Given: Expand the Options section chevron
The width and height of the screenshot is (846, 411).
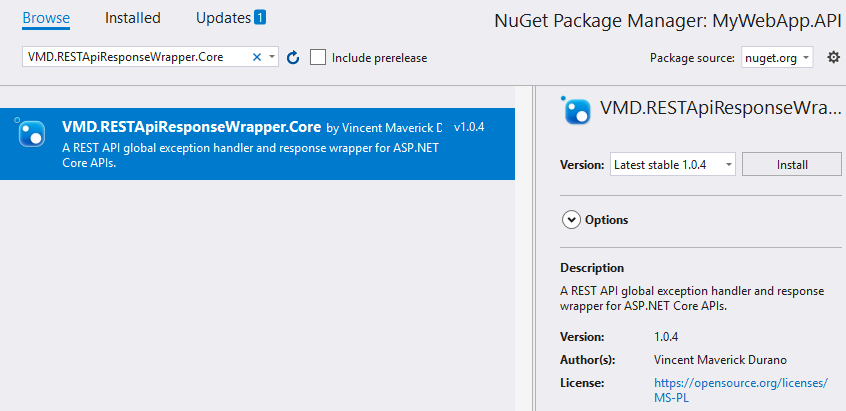Looking at the screenshot, I should coord(571,220).
